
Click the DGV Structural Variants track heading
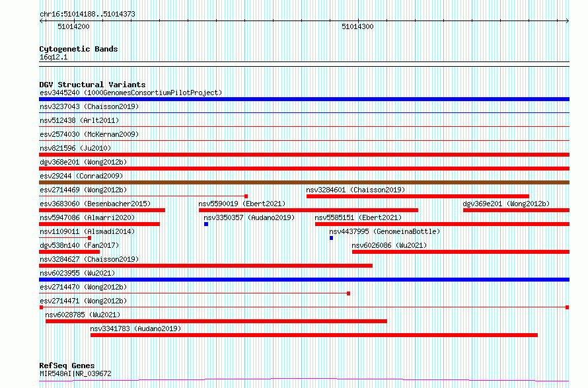92,85
